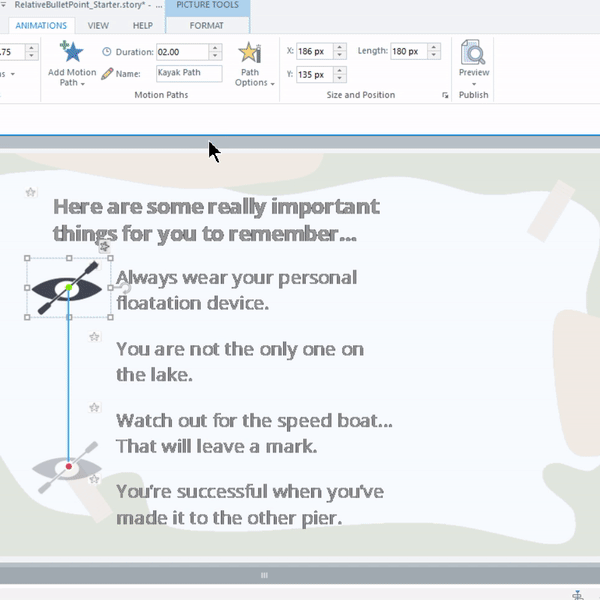The width and height of the screenshot is (600, 600).
Task: Click the accessibility icon in the bottom-right corner
Action: point(577,595)
